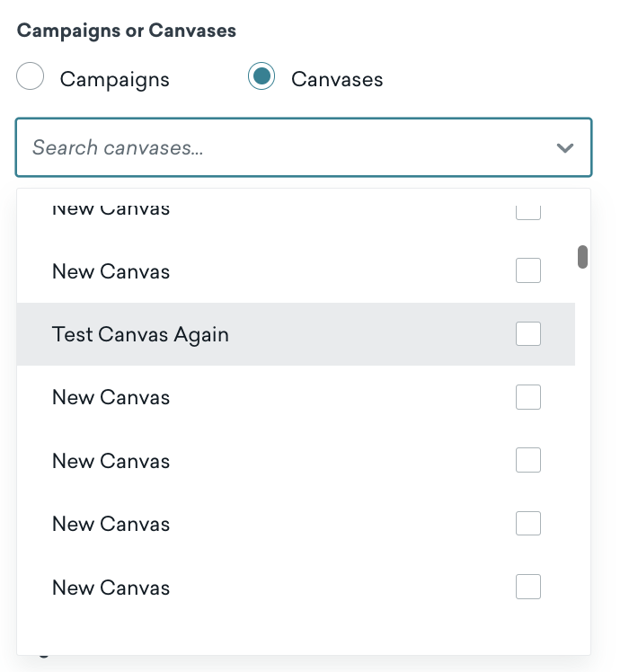Select the New Canvas entry directly below Test Canvas Again
The height and width of the screenshot is (672, 638).
pos(296,397)
